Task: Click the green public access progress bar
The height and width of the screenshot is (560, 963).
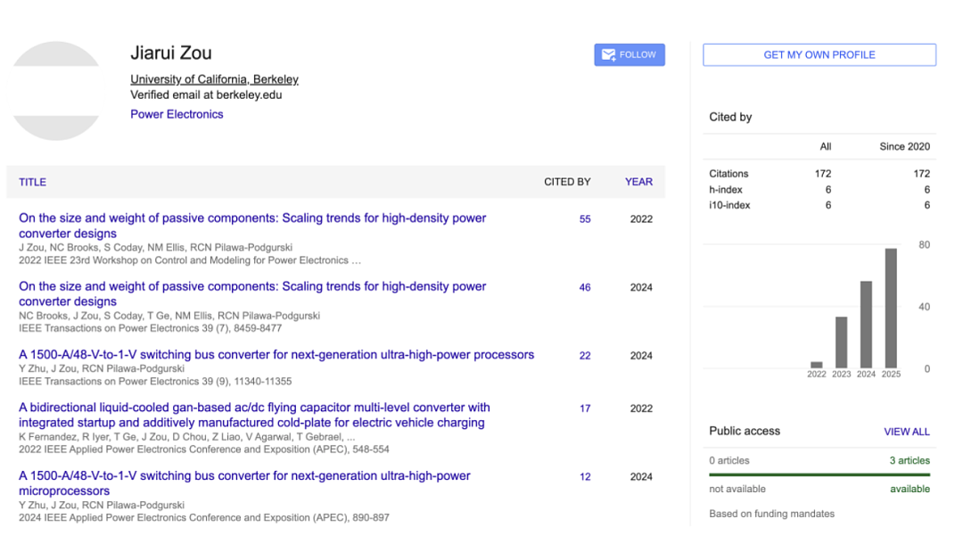Action: (x=819, y=474)
